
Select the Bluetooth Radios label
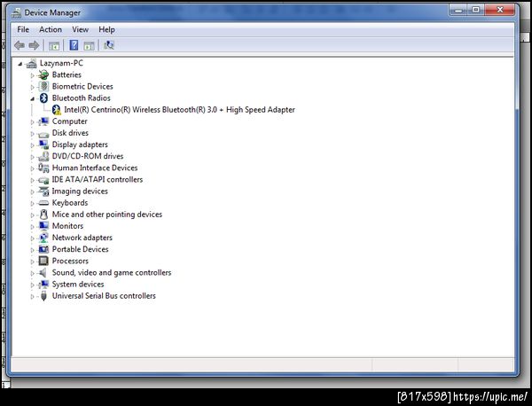coord(81,98)
